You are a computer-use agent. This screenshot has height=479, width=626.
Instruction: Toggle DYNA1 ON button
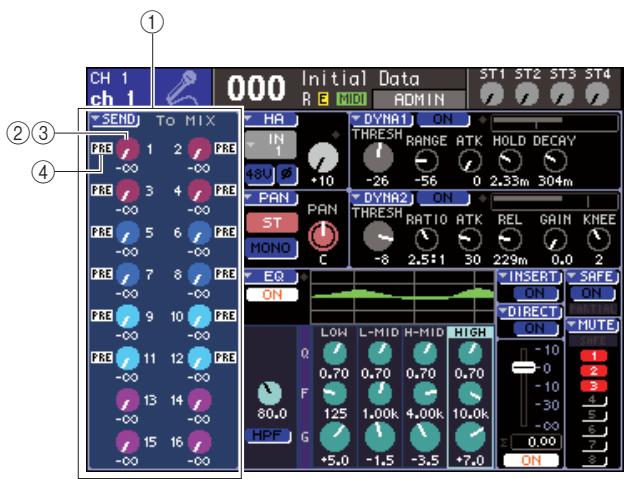[443, 119]
